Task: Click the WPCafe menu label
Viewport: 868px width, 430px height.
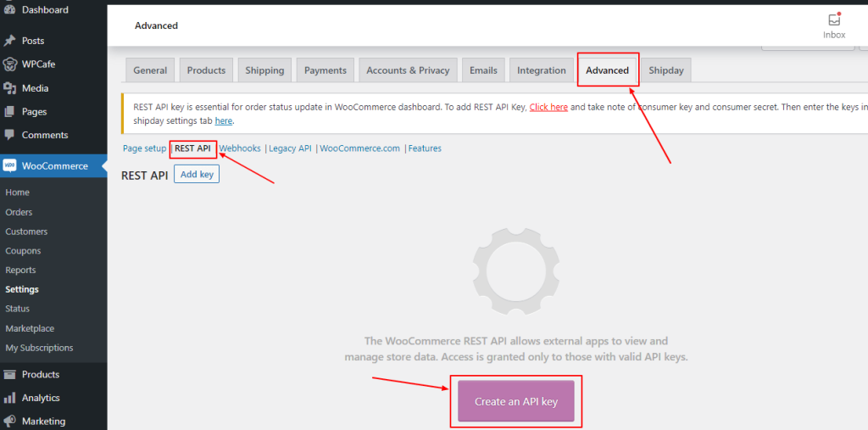Action: coord(39,64)
